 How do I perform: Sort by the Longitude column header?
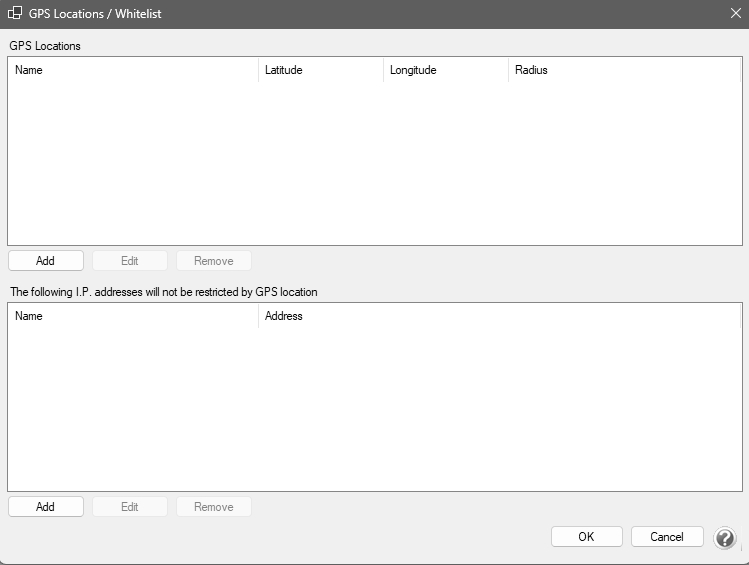(445, 70)
